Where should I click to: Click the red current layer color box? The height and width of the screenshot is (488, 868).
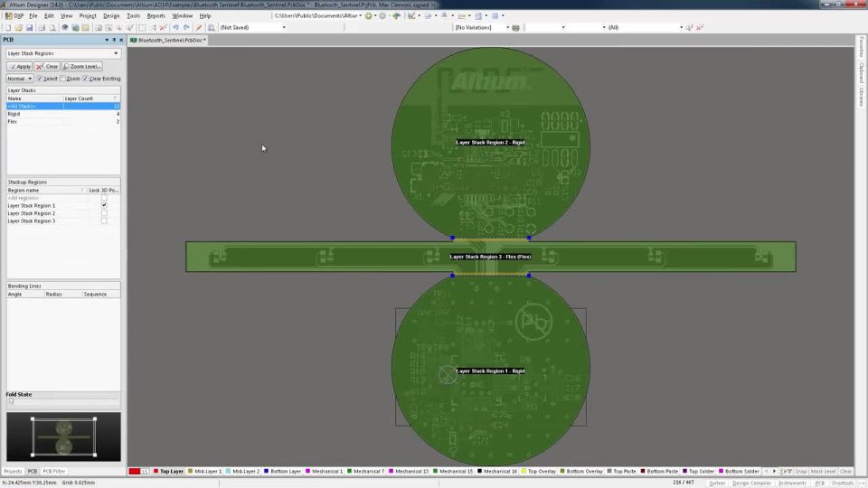[135, 472]
